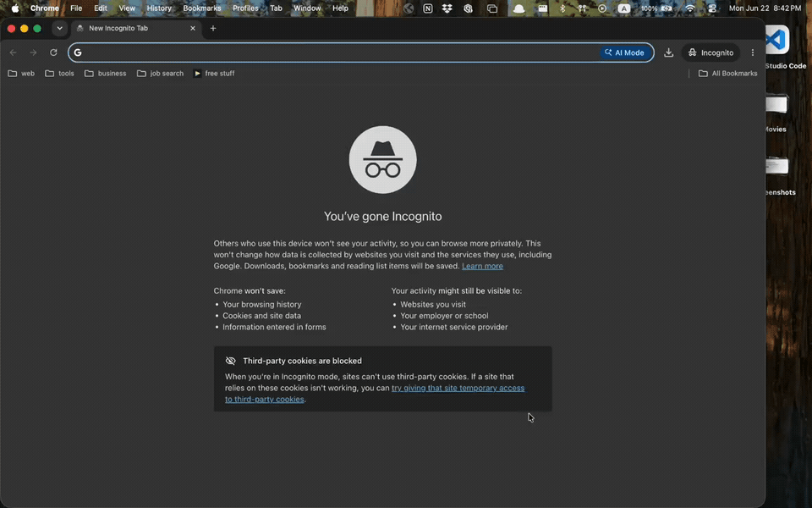Screen dimensions: 812x508
Task: Open the Downloads icon in toolbar
Action: click(x=668, y=52)
